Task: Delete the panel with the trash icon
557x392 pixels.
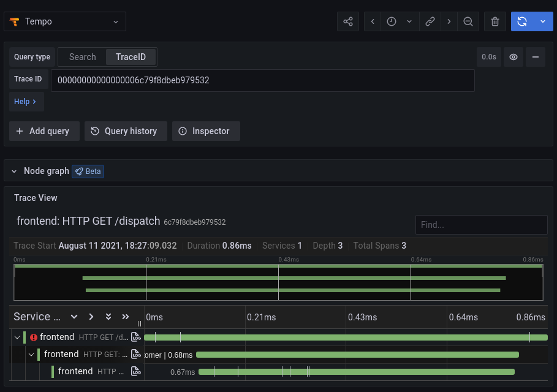Action: 494,21
